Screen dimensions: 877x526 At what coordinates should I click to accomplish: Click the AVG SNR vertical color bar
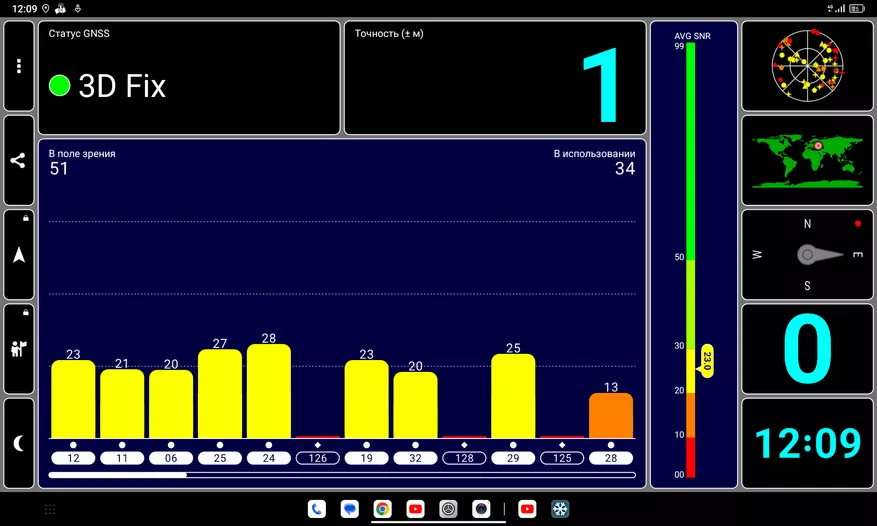click(691, 260)
